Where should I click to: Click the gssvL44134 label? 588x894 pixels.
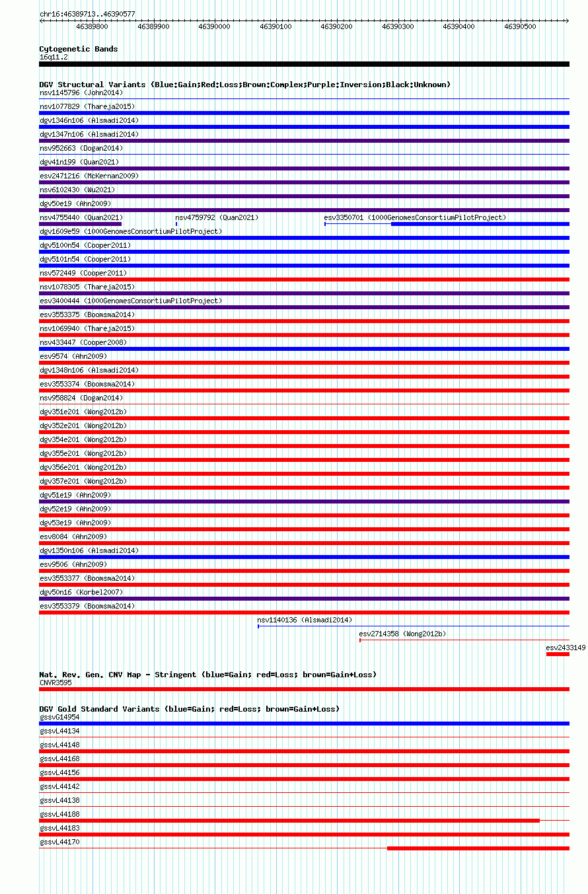[x=59, y=731]
